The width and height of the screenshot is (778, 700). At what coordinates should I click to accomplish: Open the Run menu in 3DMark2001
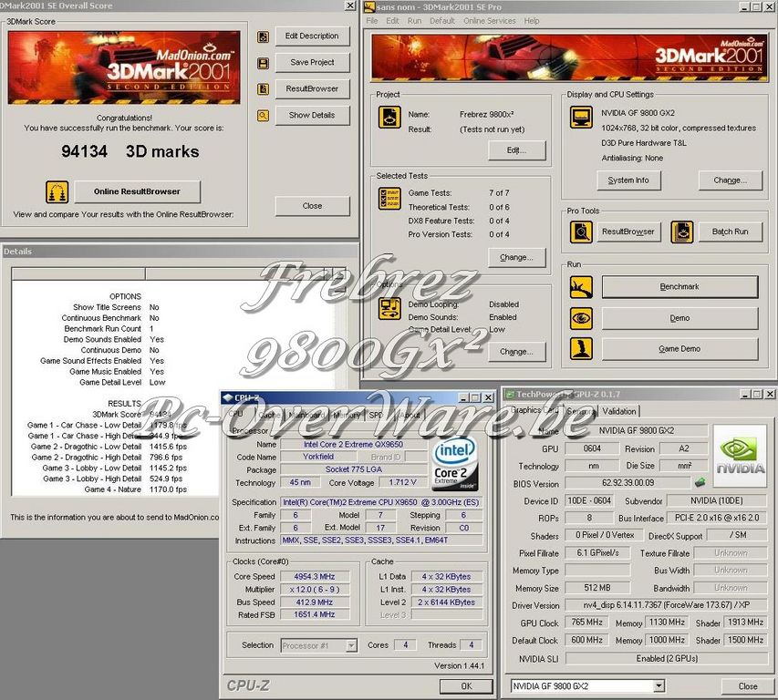[414, 21]
